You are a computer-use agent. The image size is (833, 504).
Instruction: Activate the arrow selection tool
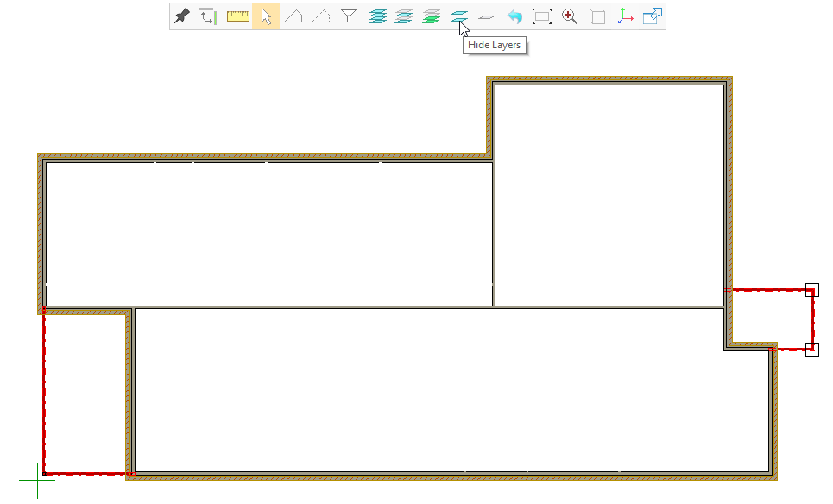click(x=266, y=16)
